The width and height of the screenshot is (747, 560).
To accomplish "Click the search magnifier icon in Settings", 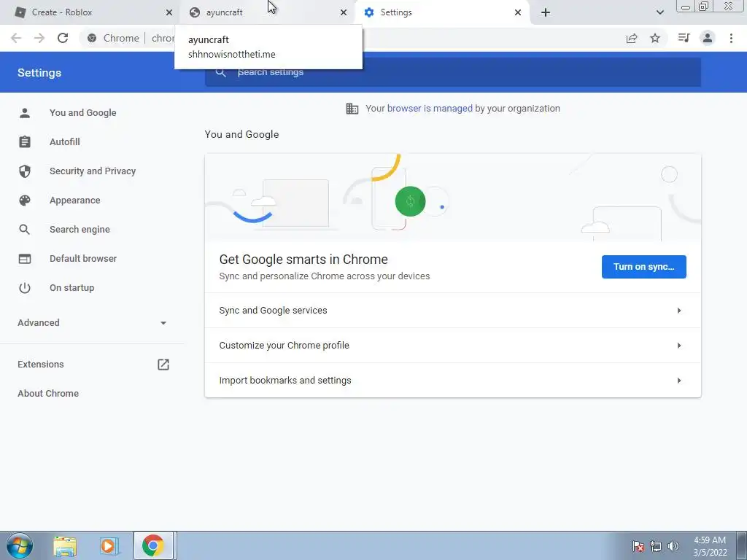I will (220, 72).
